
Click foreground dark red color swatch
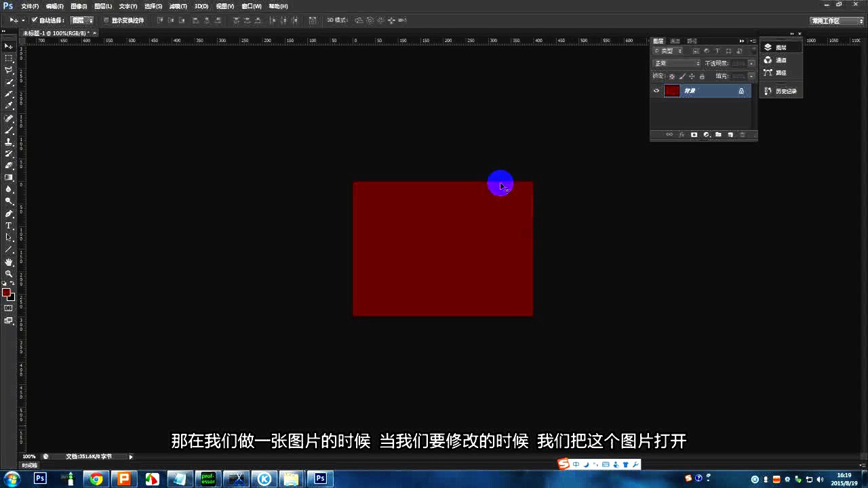6,292
